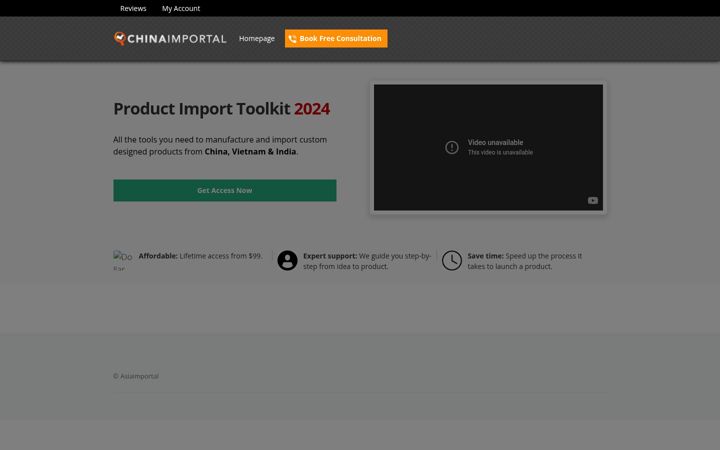This screenshot has height=450, width=720.
Task: Click the ChinaImportal logo
Action: [170, 39]
